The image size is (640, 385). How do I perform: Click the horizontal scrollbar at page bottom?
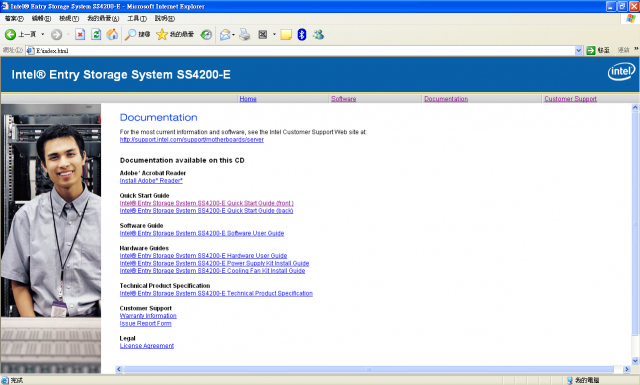click(x=369, y=369)
